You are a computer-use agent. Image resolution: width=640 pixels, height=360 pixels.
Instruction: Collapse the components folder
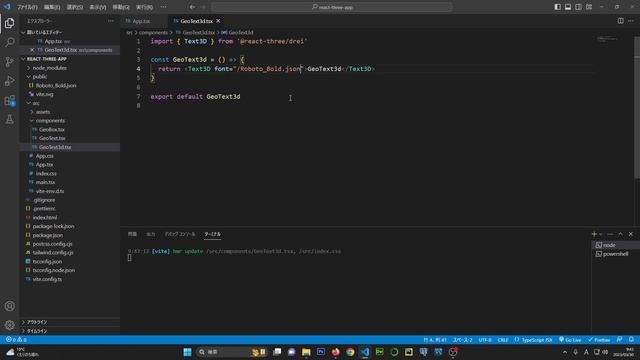pos(50,121)
